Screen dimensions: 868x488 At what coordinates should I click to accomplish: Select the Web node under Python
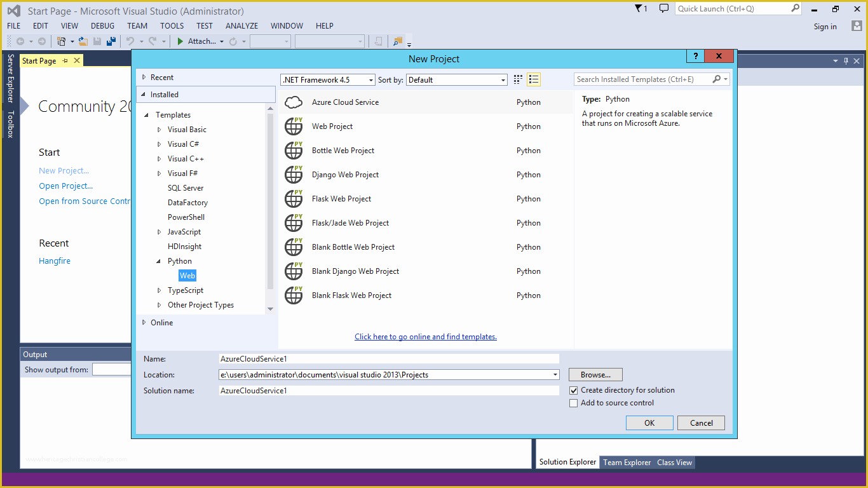click(187, 276)
